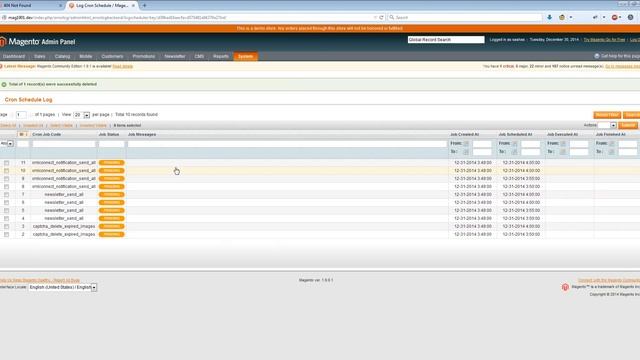Viewport: 640px width, 360px height.
Task: Click the round menu icon at toolbar end
Action: (x=631, y=18)
